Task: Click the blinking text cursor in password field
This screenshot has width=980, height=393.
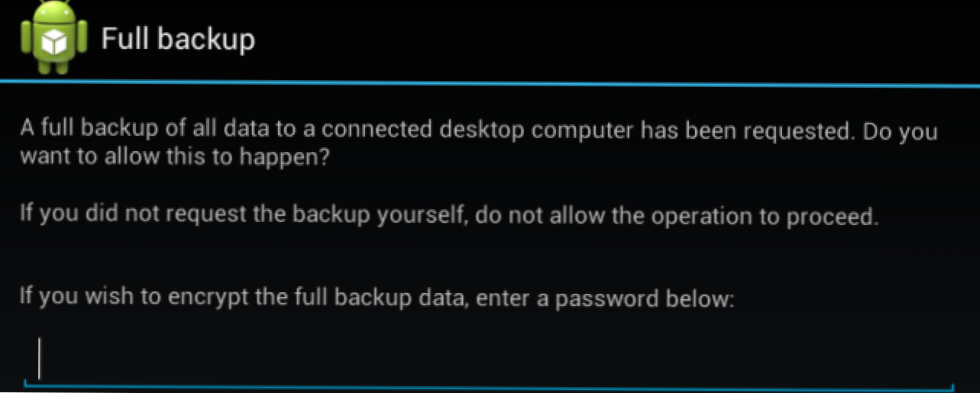Action: pos(40,359)
